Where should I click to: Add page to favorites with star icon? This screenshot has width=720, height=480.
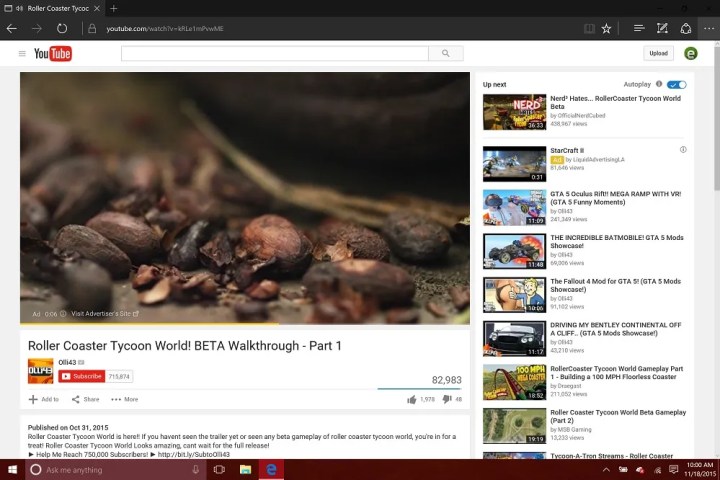(606, 28)
